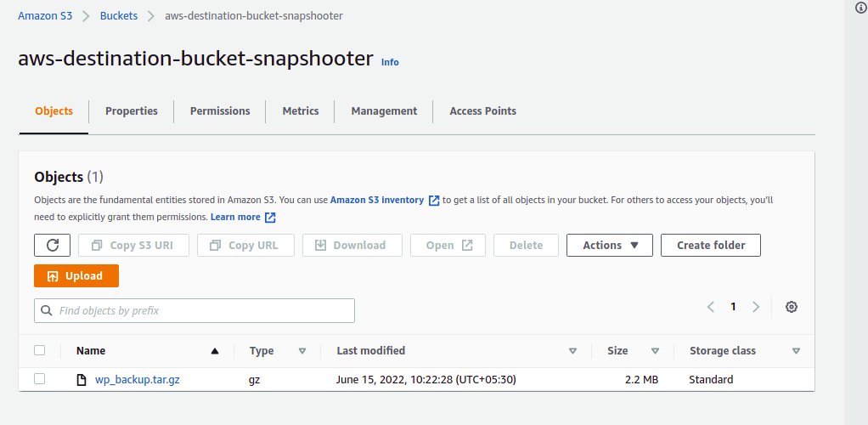
Task: Click the aws-destination-bucket-snapshooter breadcrumb text
Action: click(x=254, y=15)
